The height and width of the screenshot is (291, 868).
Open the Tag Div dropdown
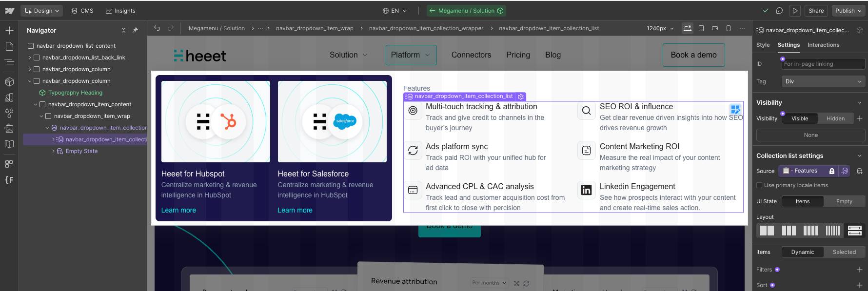[823, 81]
